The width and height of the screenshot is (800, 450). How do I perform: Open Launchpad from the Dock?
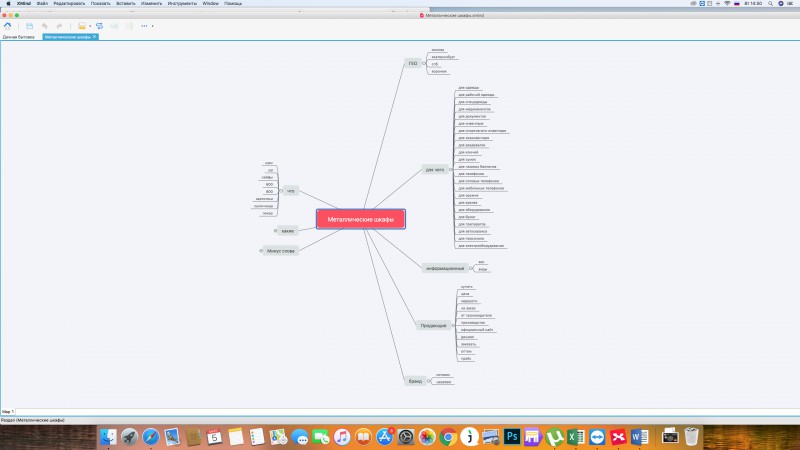[x=130, y=437]
